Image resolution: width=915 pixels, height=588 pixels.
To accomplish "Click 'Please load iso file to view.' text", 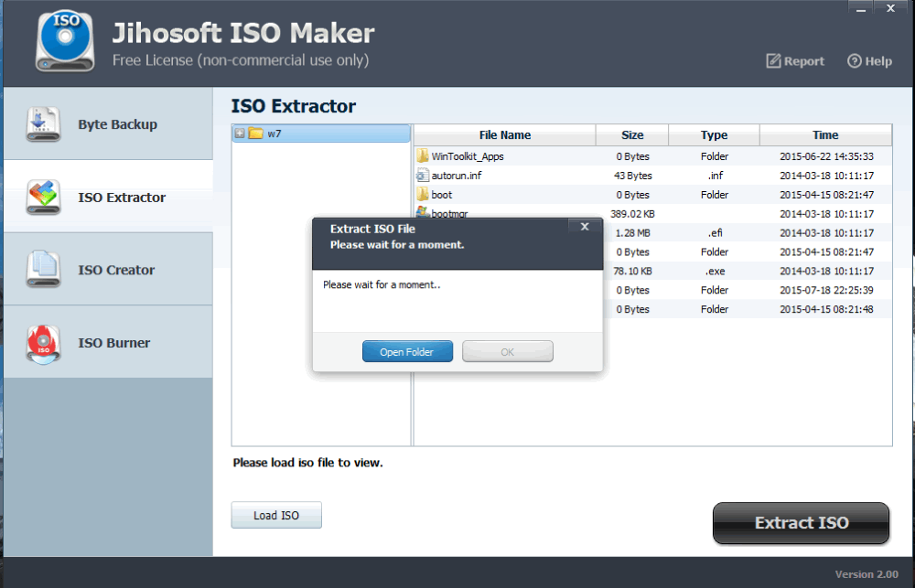I will [307, 463].
